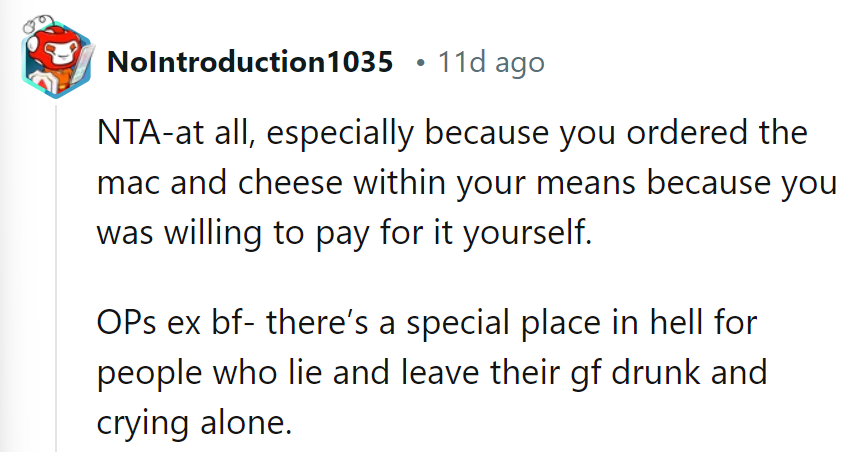This screenshot has width=858, height=452.
Task: Click the word the ending the first line
Action: (779, 134)
